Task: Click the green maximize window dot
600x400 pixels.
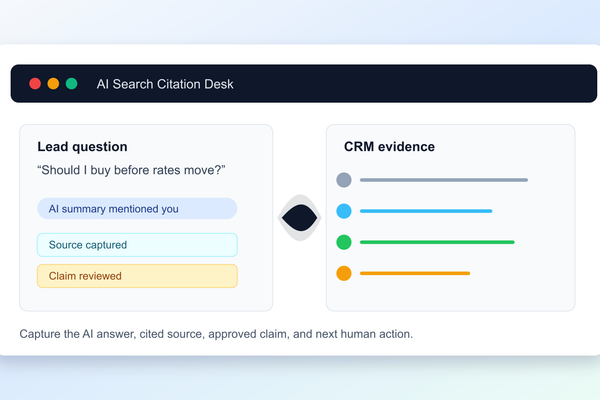Action: tap(72, 83)
